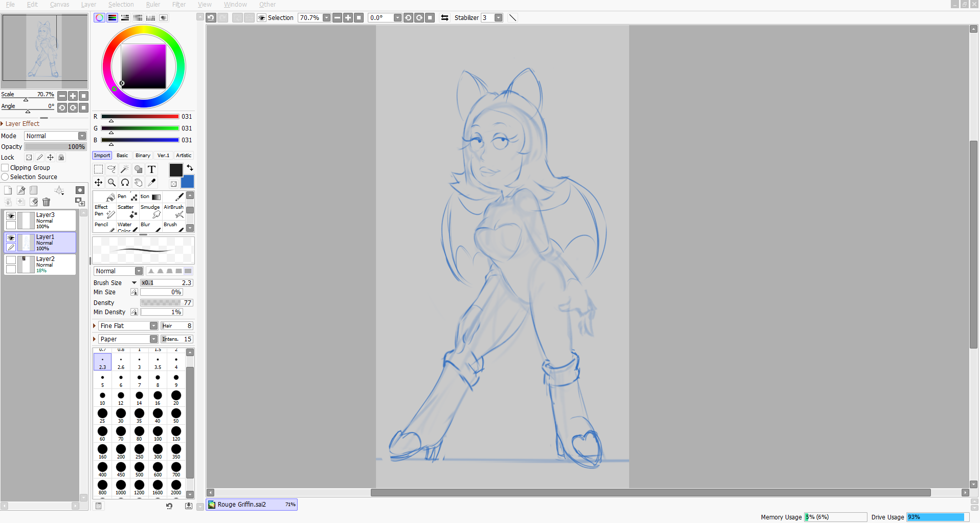Toggle Selection visibility eye in toolbar
Image resolution: width=980 pixels, height=523 pixels.
(262, 18)
